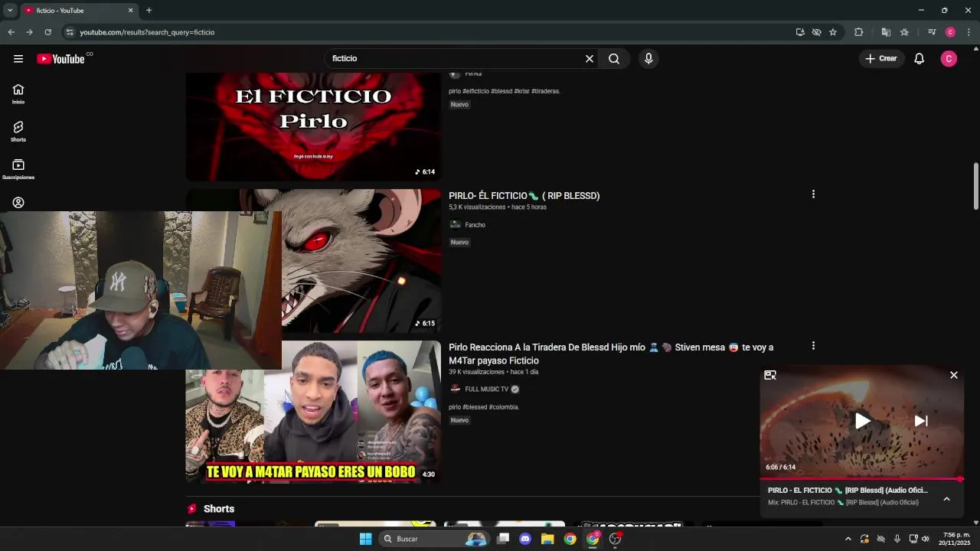
Task: Open Suscripciones in the sidebar
Action: pos(18,169)
